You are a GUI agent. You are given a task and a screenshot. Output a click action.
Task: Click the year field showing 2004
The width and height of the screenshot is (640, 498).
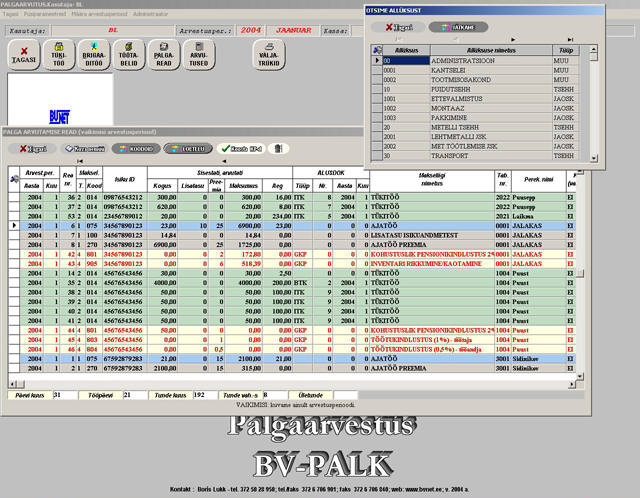(x=250, y=31)
